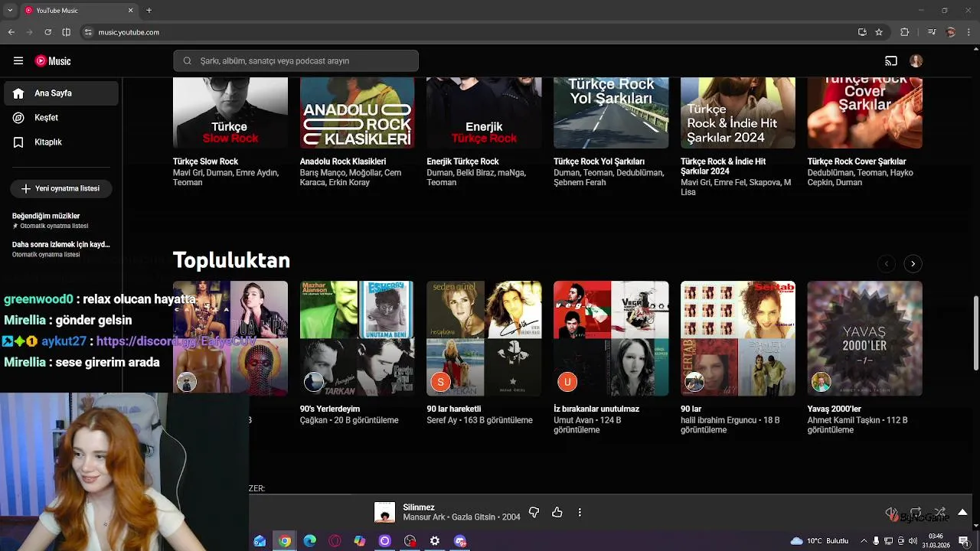
Task: Dislike the song Silinmez
Action: 534,512
